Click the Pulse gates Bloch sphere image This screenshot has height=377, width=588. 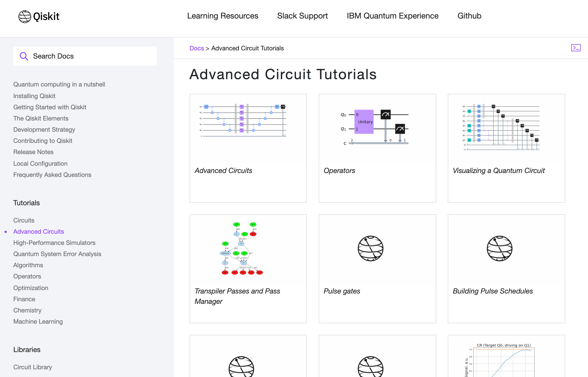(371, 249)
